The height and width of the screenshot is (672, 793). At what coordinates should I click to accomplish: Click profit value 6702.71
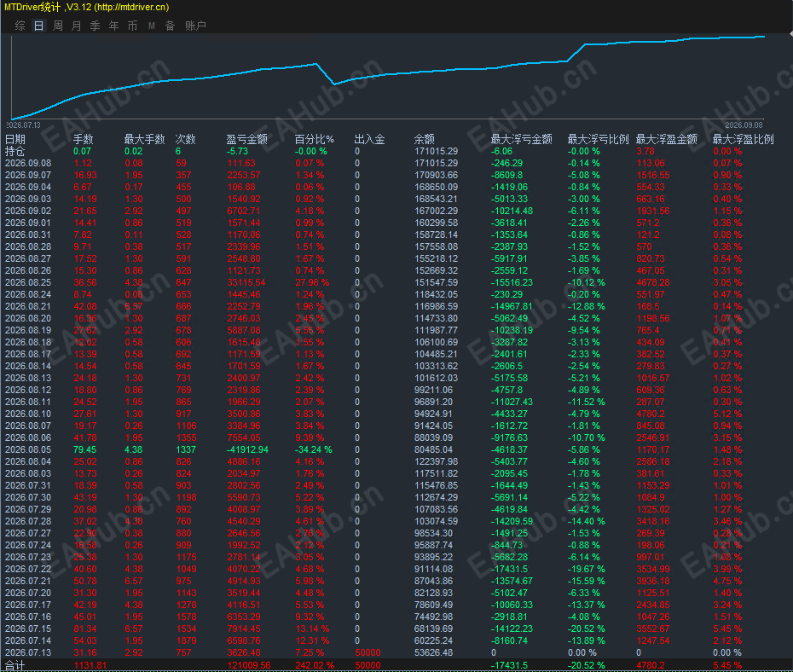244,211
